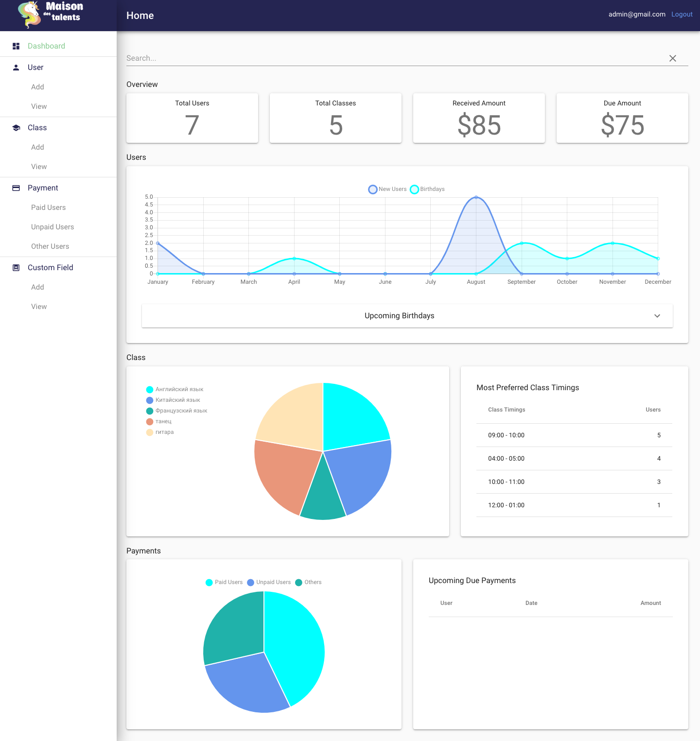Screen dimensions: 700x741
Task: Toggle the Китайский язык legend entry
Action: (173, 400)
